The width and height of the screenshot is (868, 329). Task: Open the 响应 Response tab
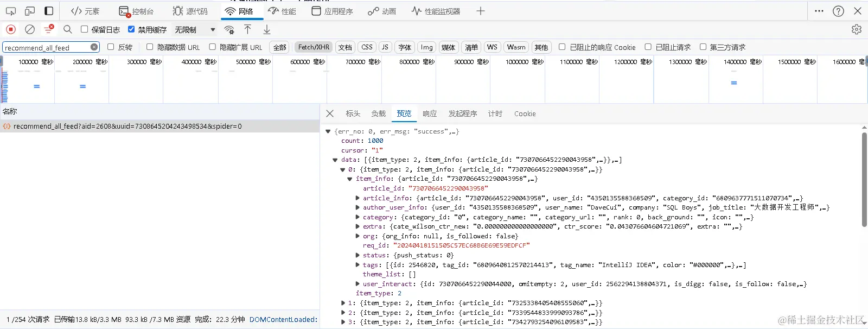[430, 113]
